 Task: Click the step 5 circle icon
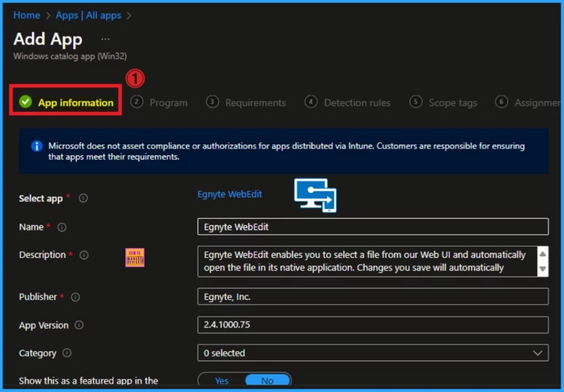tap(416, 102)
